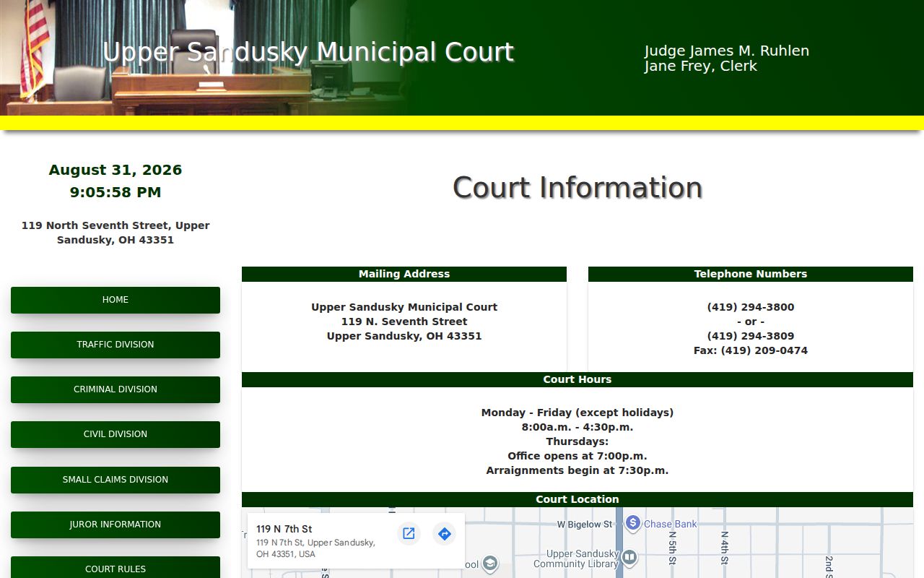Select Monday - Friday (except holidays) text
924x578 pixels.
pos(577,413)
